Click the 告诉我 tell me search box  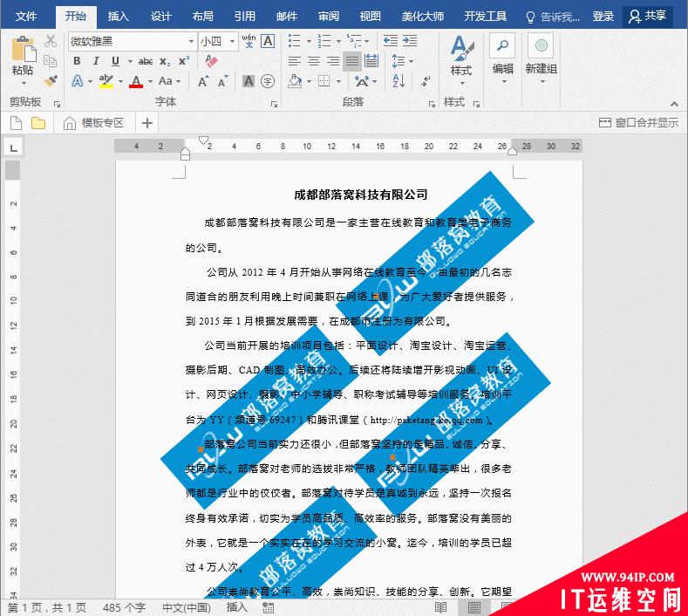point(554,17)
